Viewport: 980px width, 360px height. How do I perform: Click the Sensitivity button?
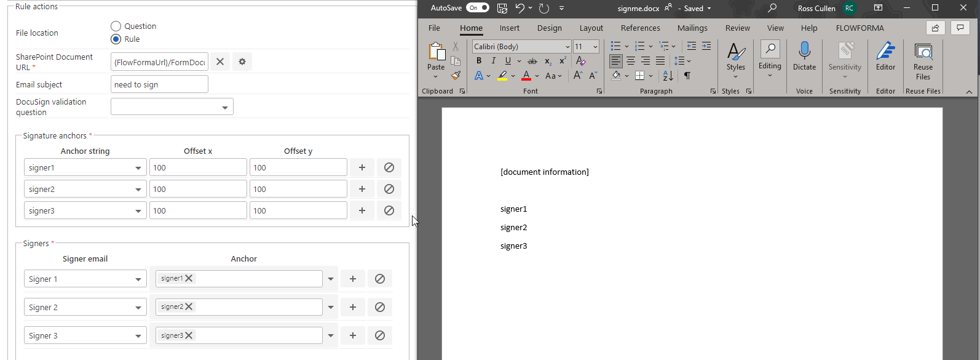[x=845, y=60]
